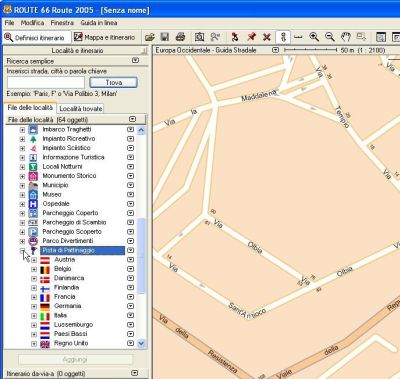This screenshot has height=379, width=400.
Task: Expand the Parco Divertimenti node
Action: click(x=22, y=241)
